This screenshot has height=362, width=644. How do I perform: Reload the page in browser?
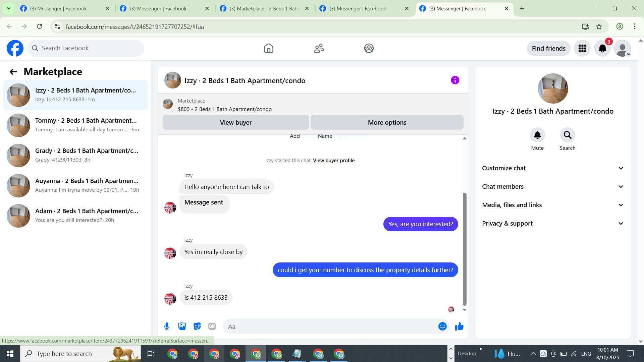(x=39, y=26)
